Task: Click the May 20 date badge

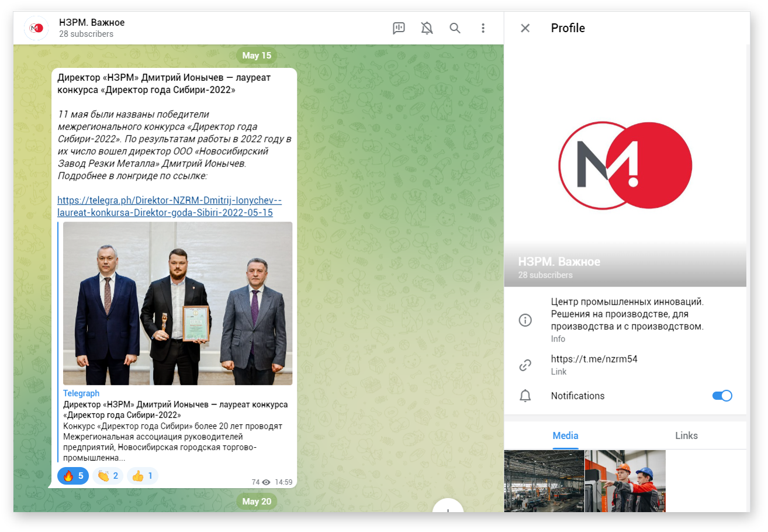Action: (x=257, y=501)
